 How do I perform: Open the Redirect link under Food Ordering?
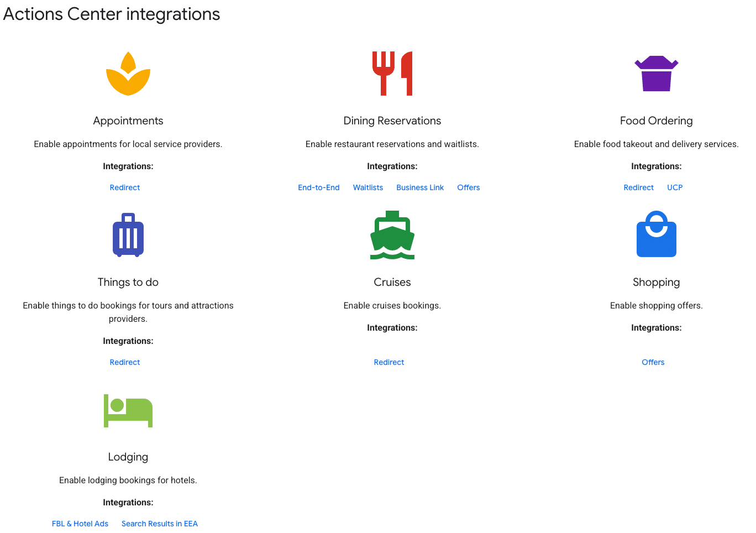pos(639,187)
